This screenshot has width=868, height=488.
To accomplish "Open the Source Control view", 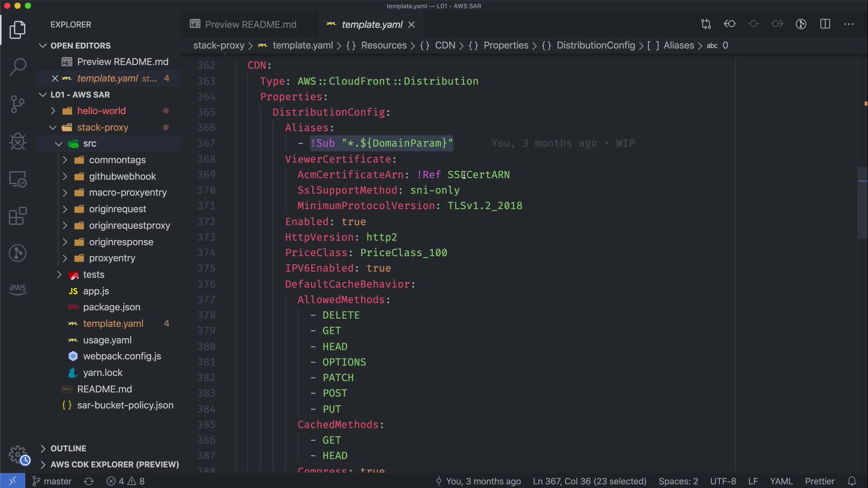I will click(x=18, y=104).
